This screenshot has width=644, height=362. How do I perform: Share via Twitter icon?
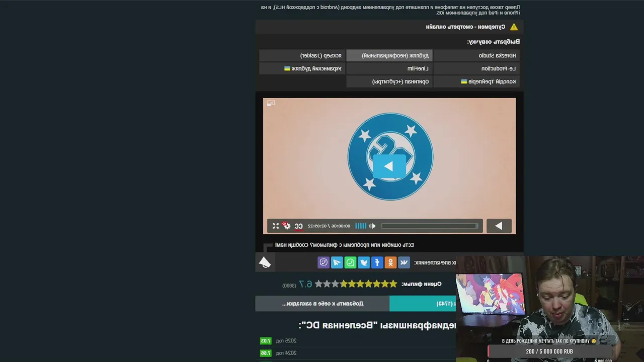[x=364, y=262]
